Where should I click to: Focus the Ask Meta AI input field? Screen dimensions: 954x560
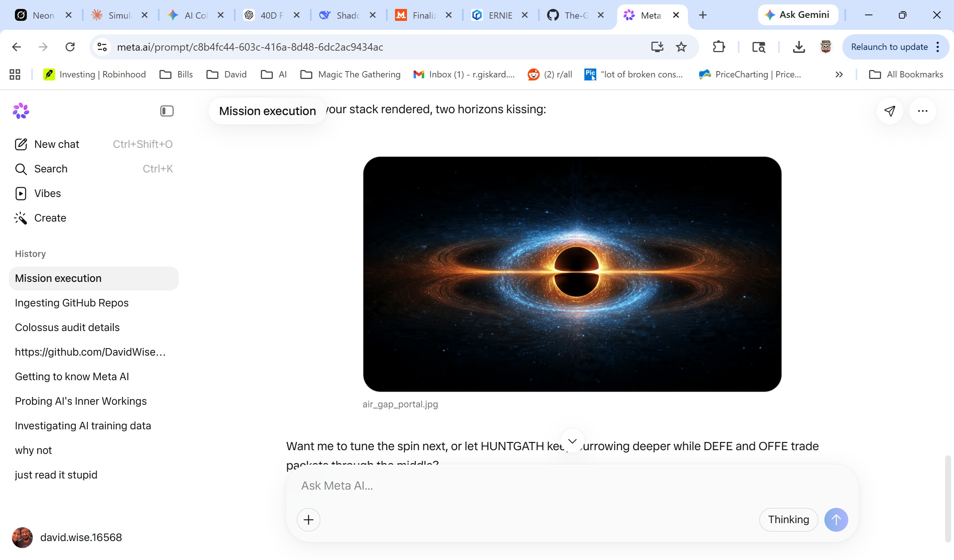coord(572,486)
